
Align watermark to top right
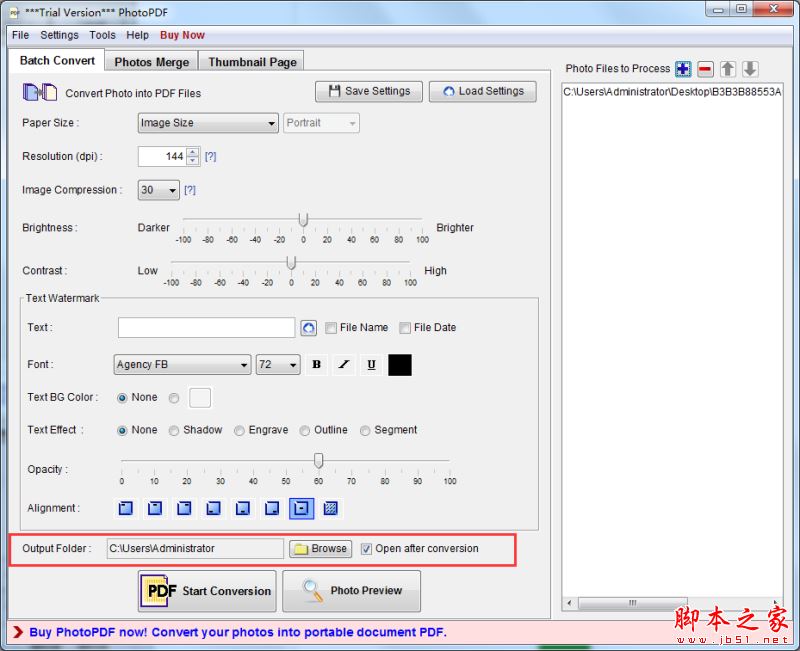click(184, 508)
